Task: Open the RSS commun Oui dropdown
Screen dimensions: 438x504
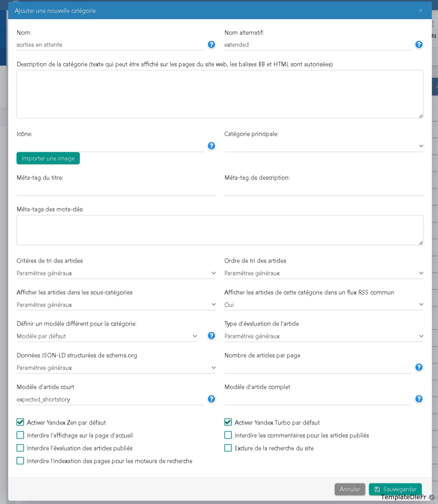Action: [323, 305]
